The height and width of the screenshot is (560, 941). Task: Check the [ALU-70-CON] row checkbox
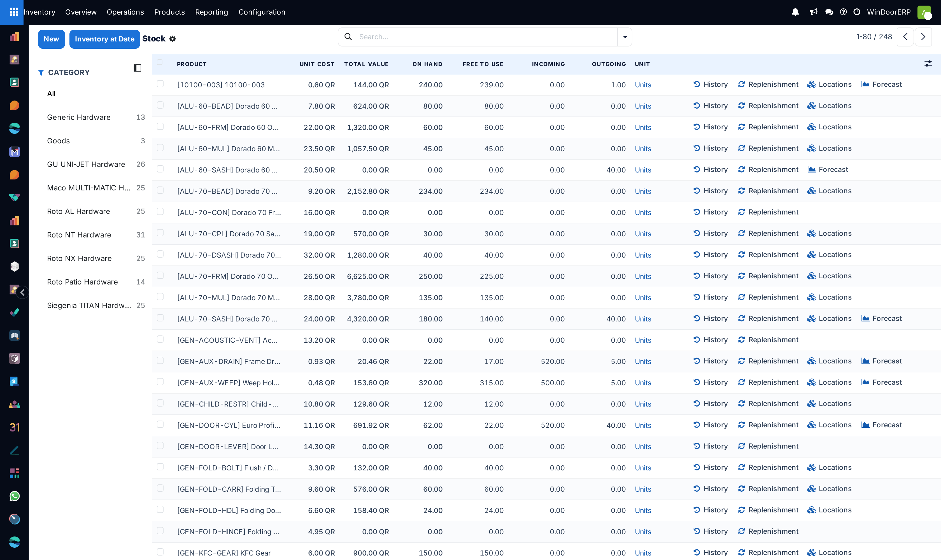pos(160,211)
